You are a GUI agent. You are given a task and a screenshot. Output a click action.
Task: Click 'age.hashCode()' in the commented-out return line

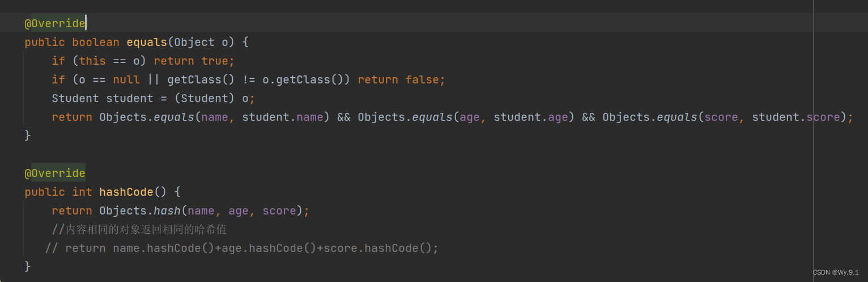pyautogui.click(x=269, y=249)
